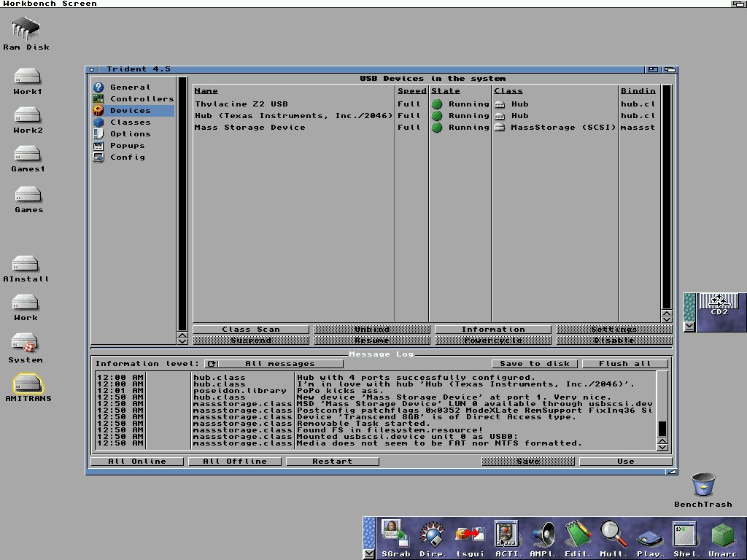747x560 pixels.
Task: Click the Use button
Action: coord(625,461)
